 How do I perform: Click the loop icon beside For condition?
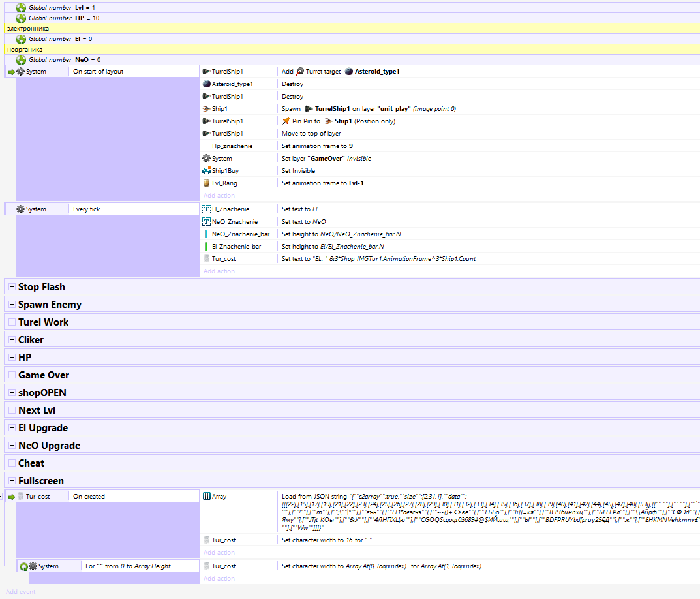click(24, 566)
